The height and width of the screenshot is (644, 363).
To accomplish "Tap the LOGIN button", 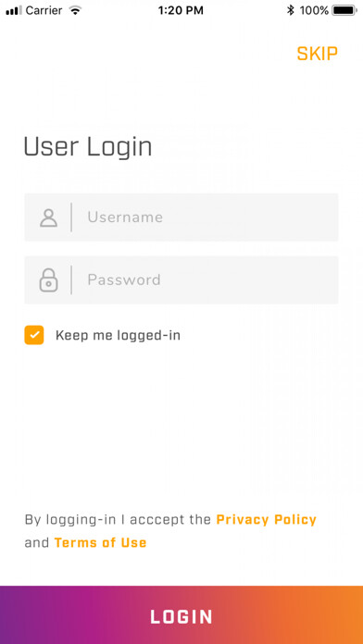I will 181,614.
